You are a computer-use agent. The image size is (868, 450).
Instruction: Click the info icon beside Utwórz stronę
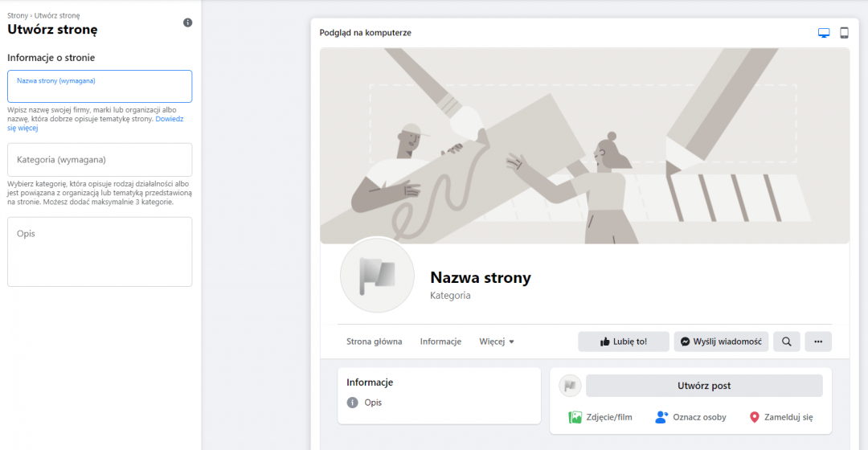coord(187,22)
